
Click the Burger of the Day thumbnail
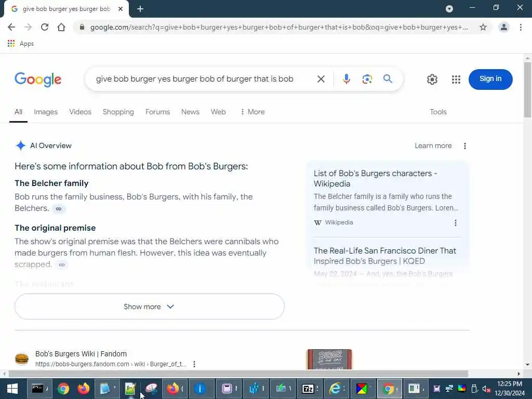click(x=329, y=359)
